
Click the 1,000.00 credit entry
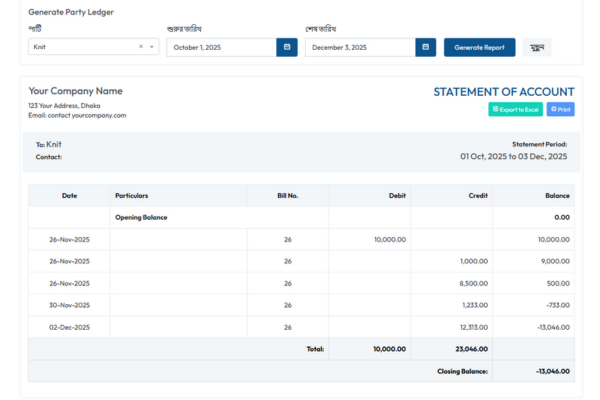[474, 261]
